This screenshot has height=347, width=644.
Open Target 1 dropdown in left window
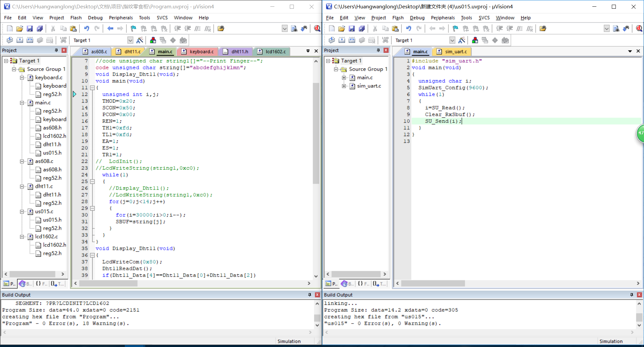pyautogui.click(x=130, y=40)
